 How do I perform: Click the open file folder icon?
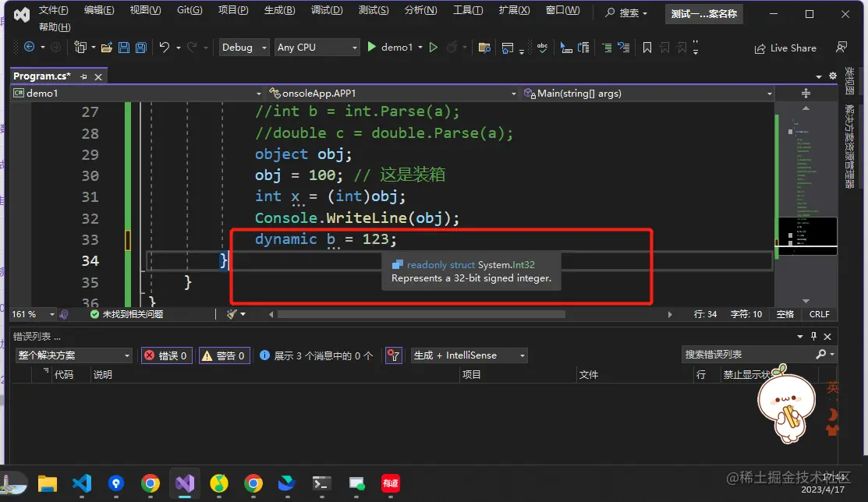(x=107, y=48)
